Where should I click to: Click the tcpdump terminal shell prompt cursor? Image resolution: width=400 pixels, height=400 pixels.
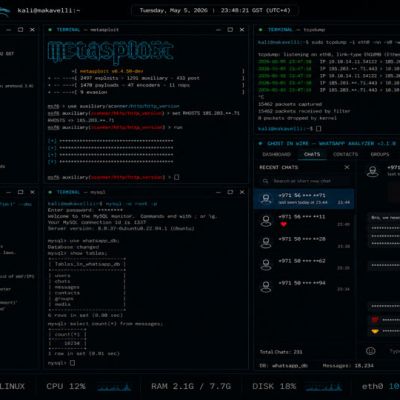319,128
